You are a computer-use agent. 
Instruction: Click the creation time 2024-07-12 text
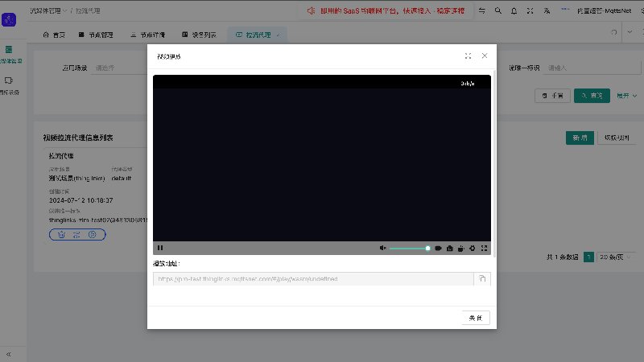coord(81,200)
